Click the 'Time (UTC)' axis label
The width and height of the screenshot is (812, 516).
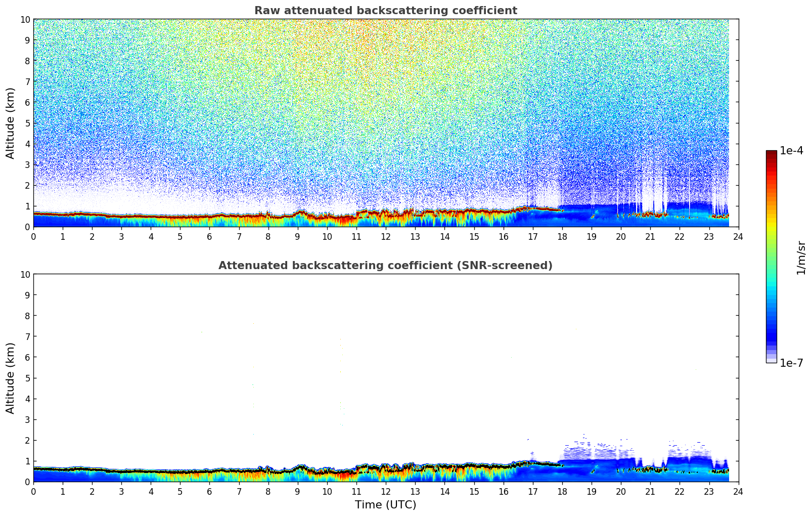click(385, 505)
